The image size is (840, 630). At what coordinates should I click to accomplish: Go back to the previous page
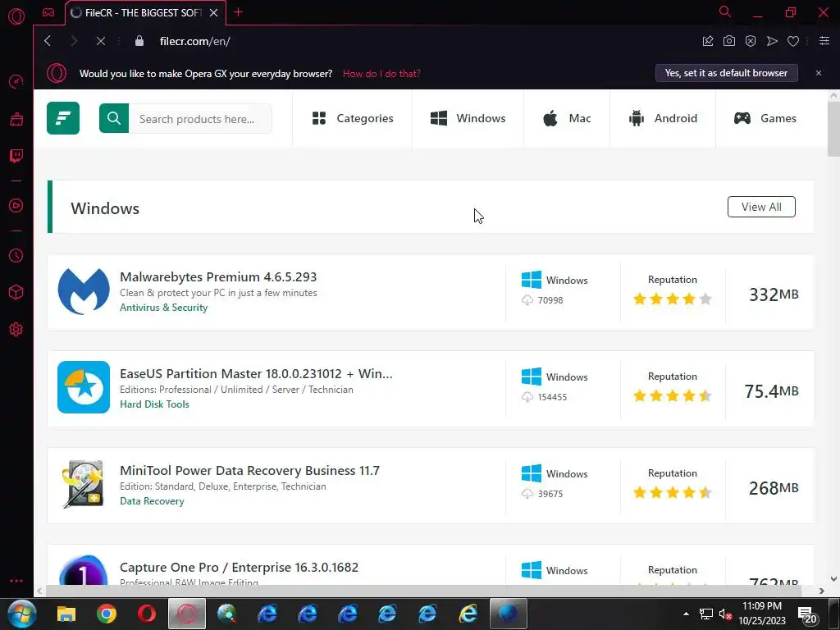tap(48, 41)
